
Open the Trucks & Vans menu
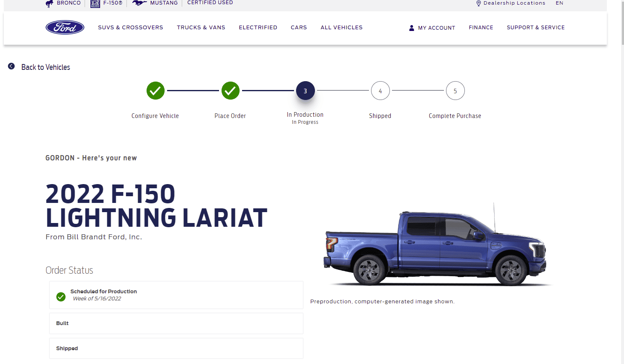coord(201,27)
